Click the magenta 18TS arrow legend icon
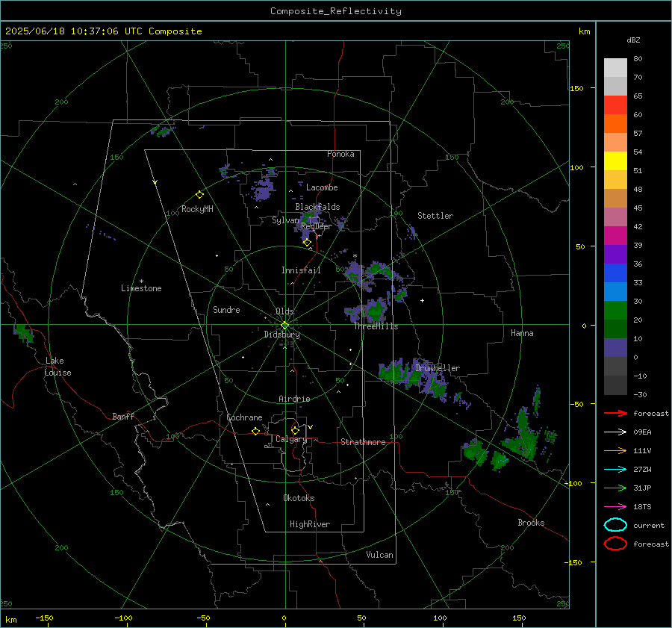 (x=615, y=507)
